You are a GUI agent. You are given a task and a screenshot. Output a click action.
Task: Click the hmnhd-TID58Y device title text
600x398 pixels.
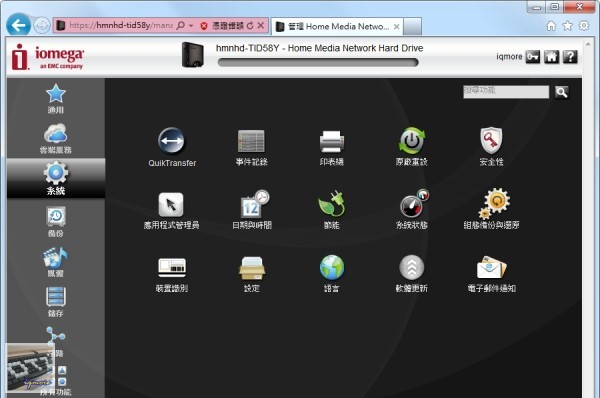click(x=320, y=48)
